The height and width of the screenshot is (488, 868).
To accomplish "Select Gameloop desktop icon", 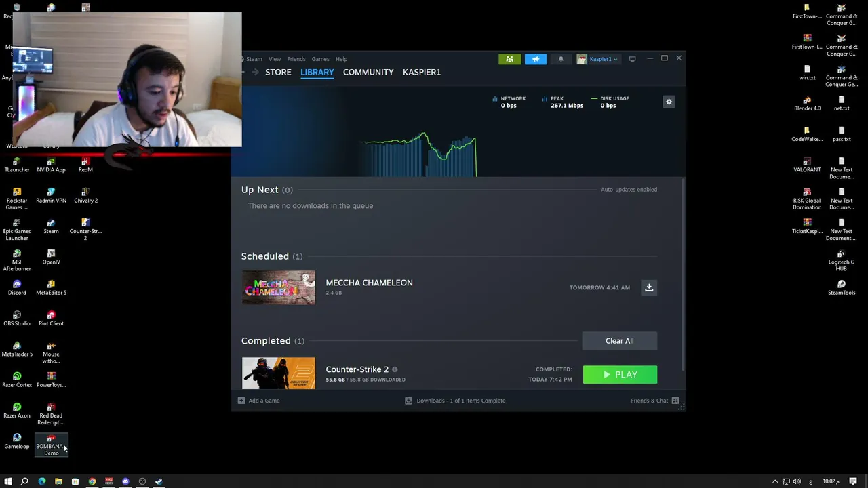I will 17,441.
